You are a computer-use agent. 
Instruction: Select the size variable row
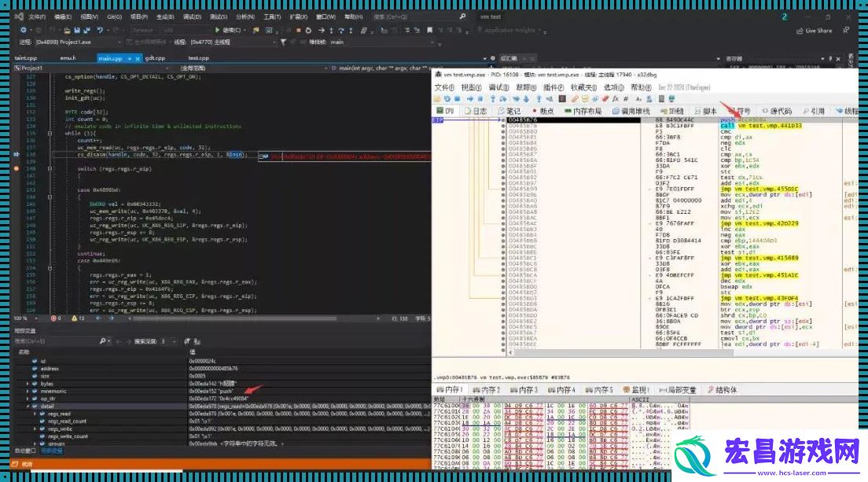click(222, 376)
